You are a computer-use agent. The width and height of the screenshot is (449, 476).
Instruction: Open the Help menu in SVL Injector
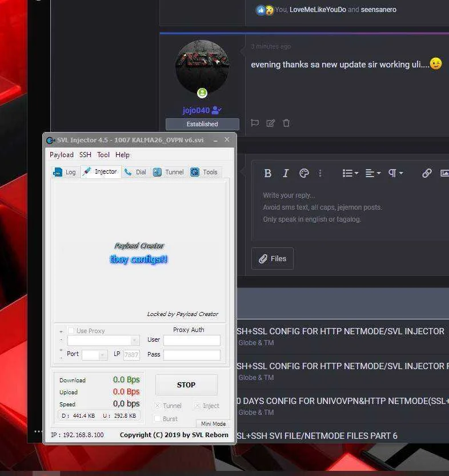click(122, 155)
